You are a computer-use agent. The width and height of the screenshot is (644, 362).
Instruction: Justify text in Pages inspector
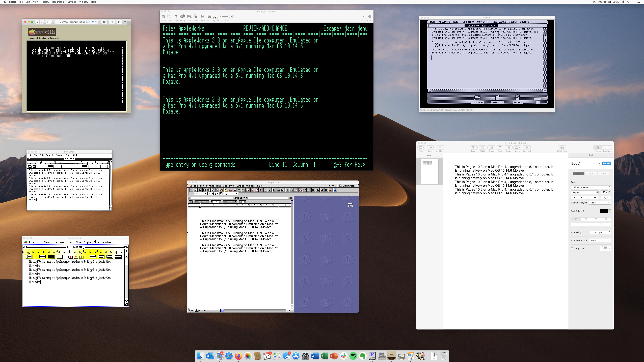606,219
